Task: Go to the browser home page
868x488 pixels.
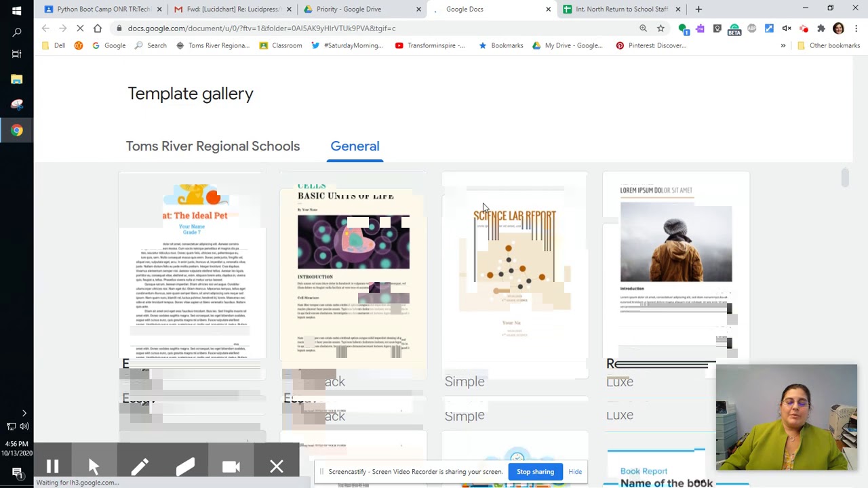Action: point(98,28)
